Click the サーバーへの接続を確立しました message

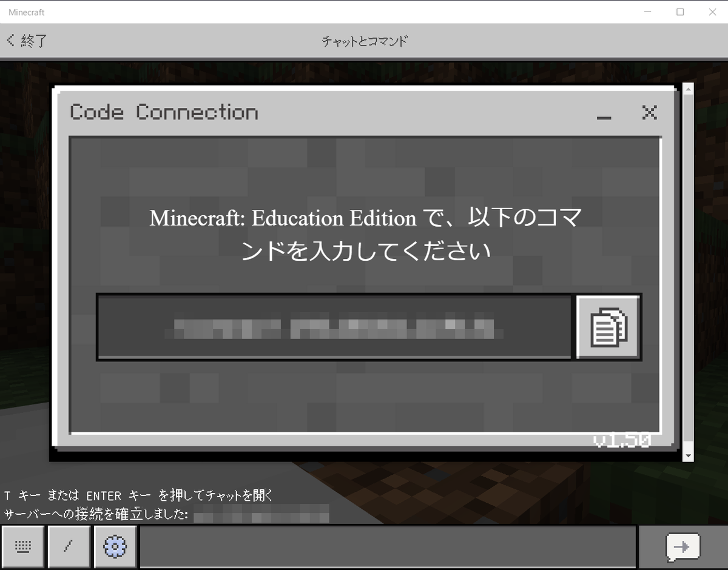(x=98, y=515)
